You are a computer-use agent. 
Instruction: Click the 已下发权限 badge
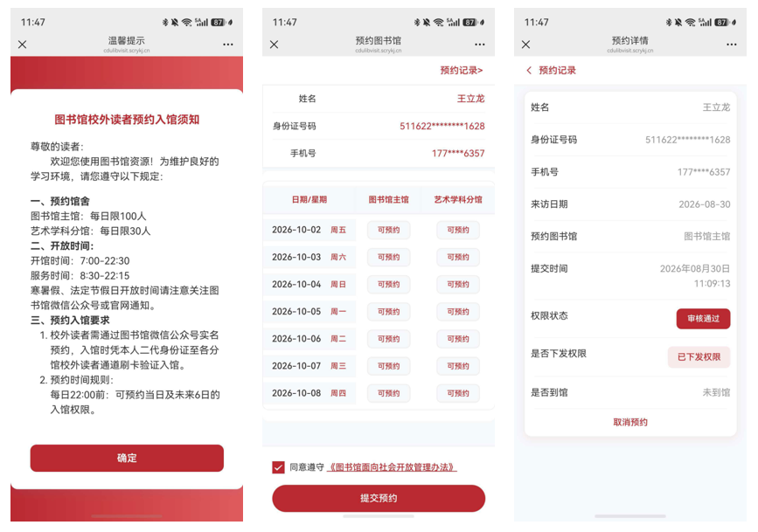[699, 357]
